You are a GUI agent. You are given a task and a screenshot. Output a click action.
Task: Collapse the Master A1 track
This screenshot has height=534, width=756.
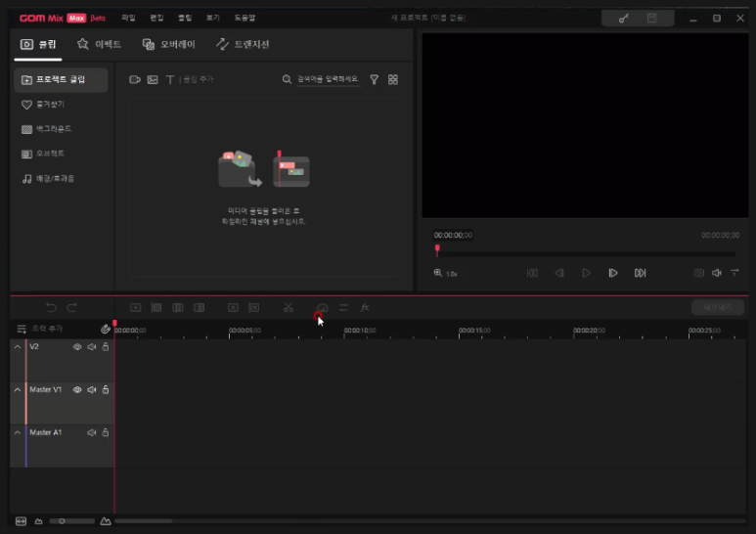[18, 433]
